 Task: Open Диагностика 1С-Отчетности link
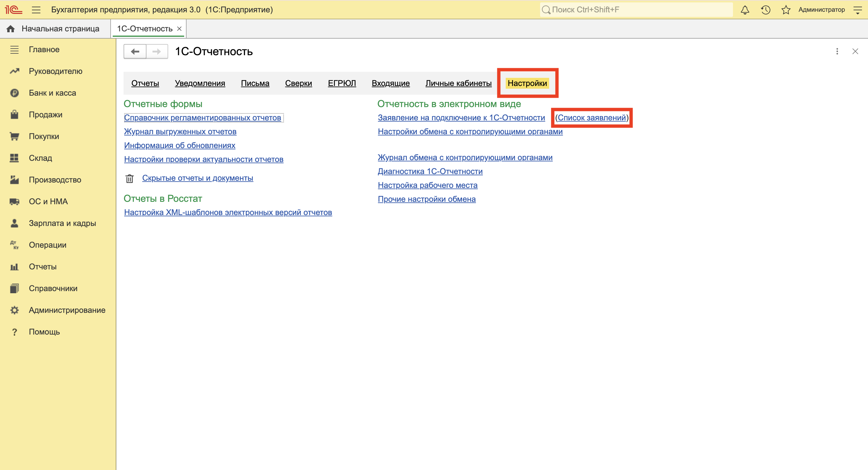click(430, 171)
